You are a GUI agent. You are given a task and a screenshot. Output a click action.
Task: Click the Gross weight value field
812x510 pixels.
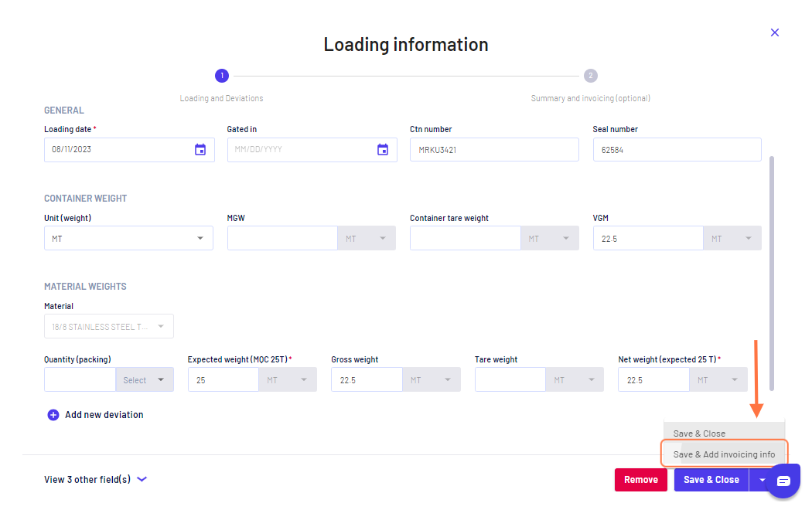click(x=367, y=380)
